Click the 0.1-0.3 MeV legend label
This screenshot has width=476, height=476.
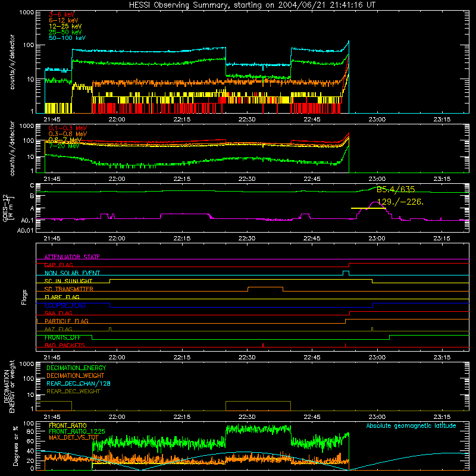(68, 128)
